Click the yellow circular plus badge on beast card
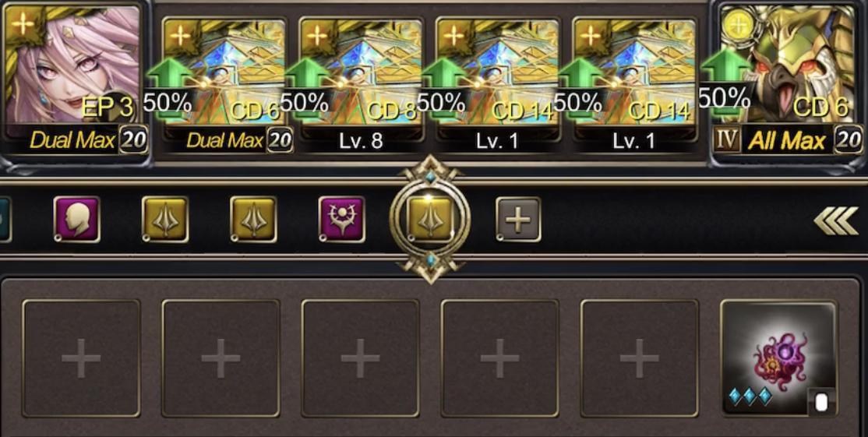The height and width of the screenshot is (437, 868). pyautogui.click(x=739, y=24)
